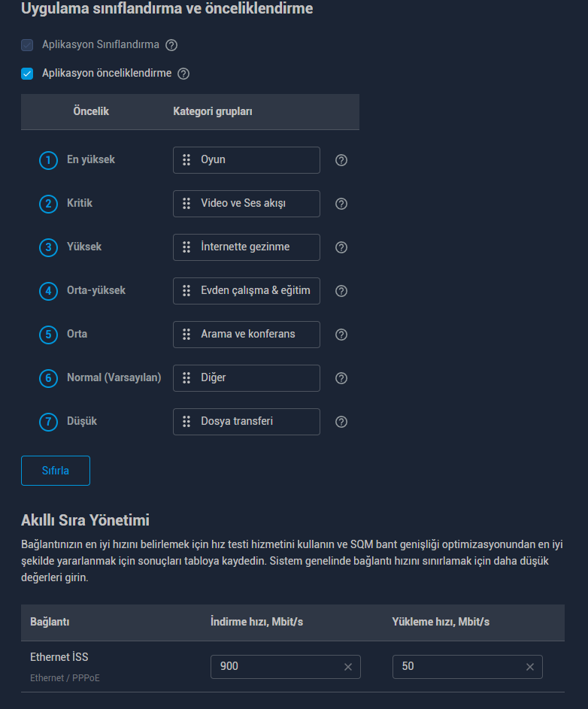Toggle the Aplikasyon Sınıflandırma checkbox
588x709 pixels.
(27, 45)
